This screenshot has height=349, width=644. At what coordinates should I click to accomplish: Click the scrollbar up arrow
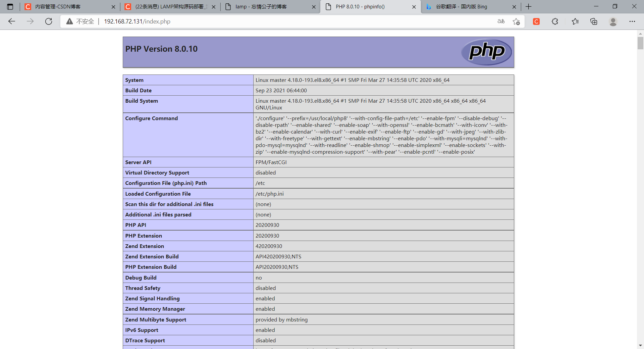tap(640, 34)
